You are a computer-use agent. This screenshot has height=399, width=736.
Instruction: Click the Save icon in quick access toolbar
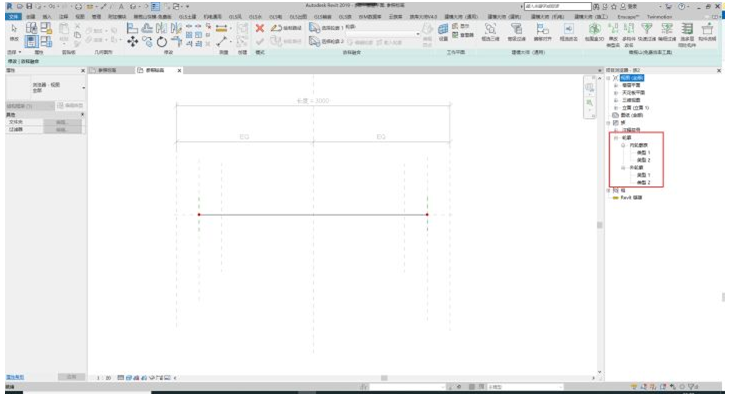click(x=29, y=7)
